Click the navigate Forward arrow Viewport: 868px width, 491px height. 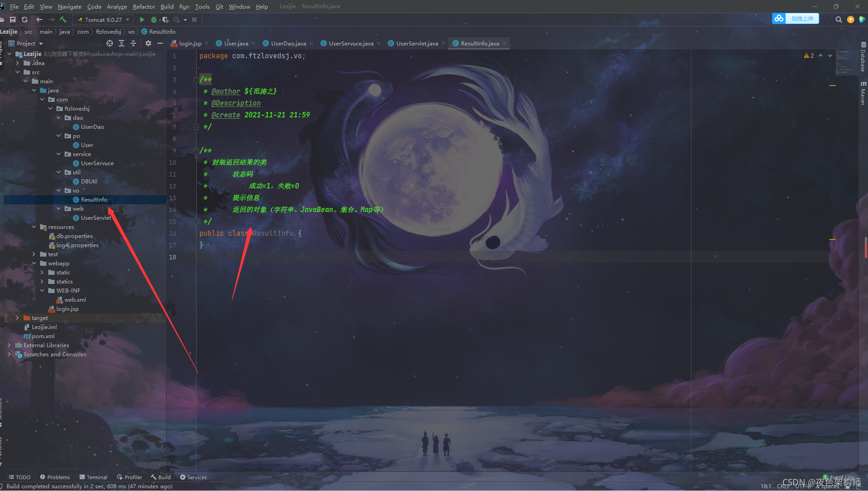pyautogui.click(x=51, y=20)
